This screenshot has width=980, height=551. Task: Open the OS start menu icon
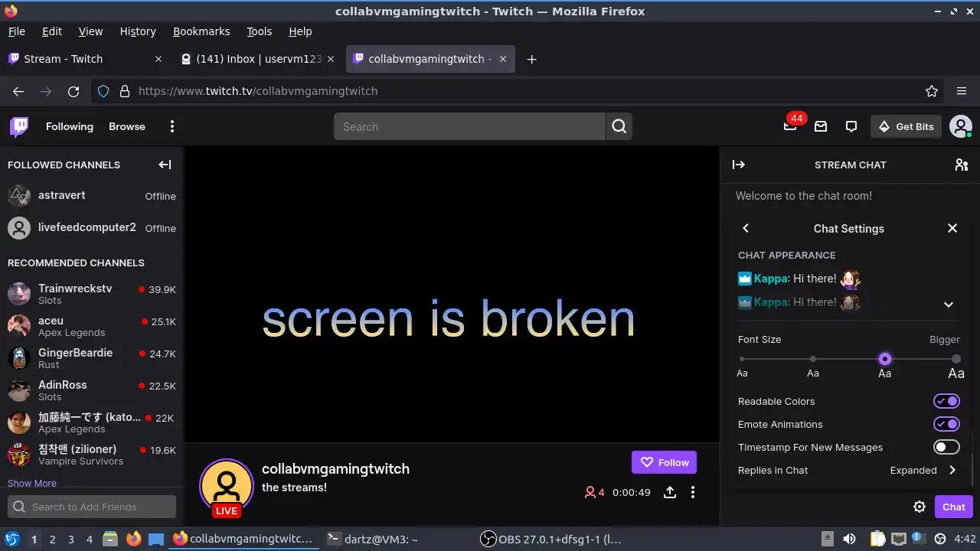coord(12,539)
